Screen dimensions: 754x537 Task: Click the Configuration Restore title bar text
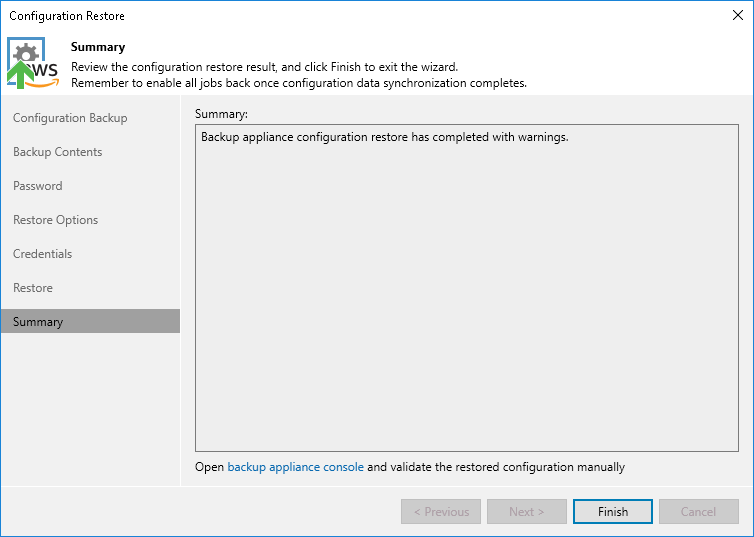click(x=67, y=16)
